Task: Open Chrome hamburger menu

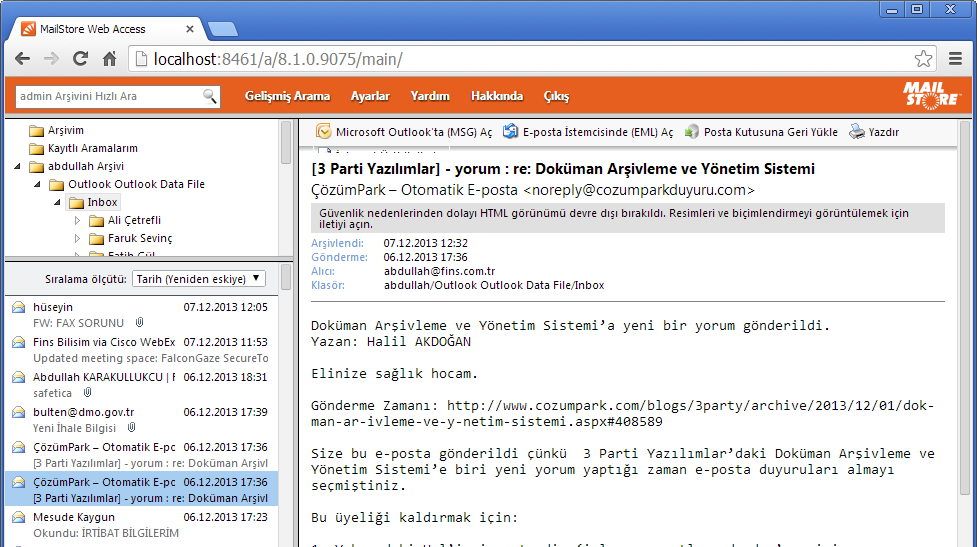Action: (x=955, y=59)
